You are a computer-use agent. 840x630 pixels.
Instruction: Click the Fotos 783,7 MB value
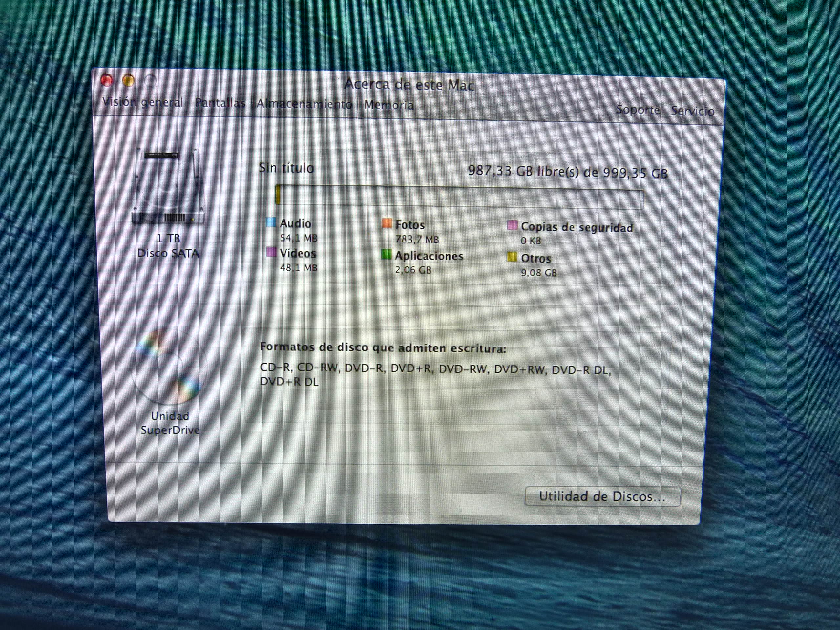[417, 240]
